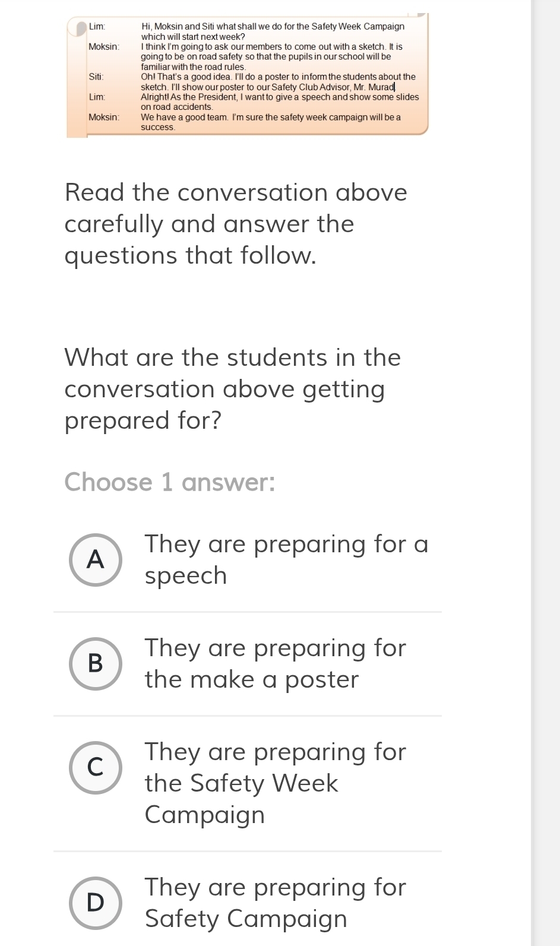Click the 'Read the conversation above carefully' instruction

[236, 224]
